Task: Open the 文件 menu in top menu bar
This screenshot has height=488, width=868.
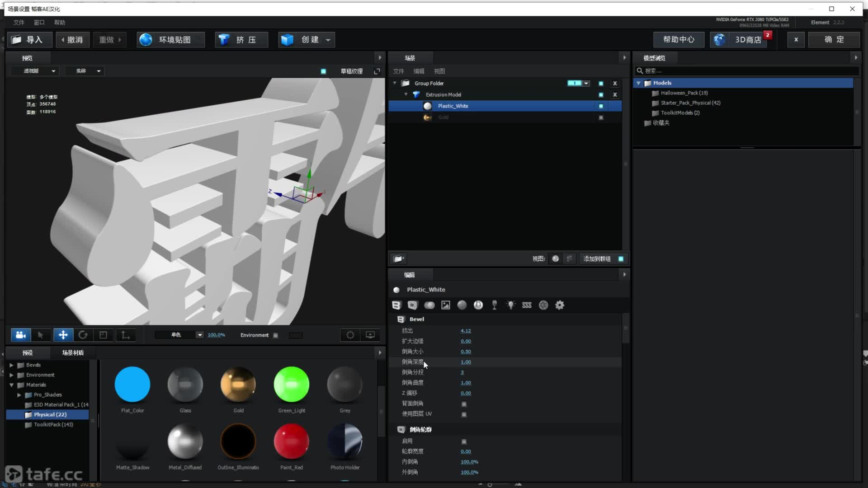Action: pyautogui.click(x=19, y=22)
